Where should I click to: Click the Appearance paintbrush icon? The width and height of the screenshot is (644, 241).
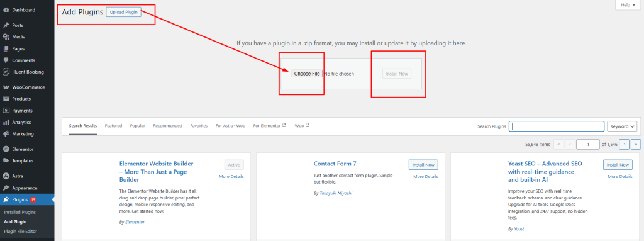point(6,188)
